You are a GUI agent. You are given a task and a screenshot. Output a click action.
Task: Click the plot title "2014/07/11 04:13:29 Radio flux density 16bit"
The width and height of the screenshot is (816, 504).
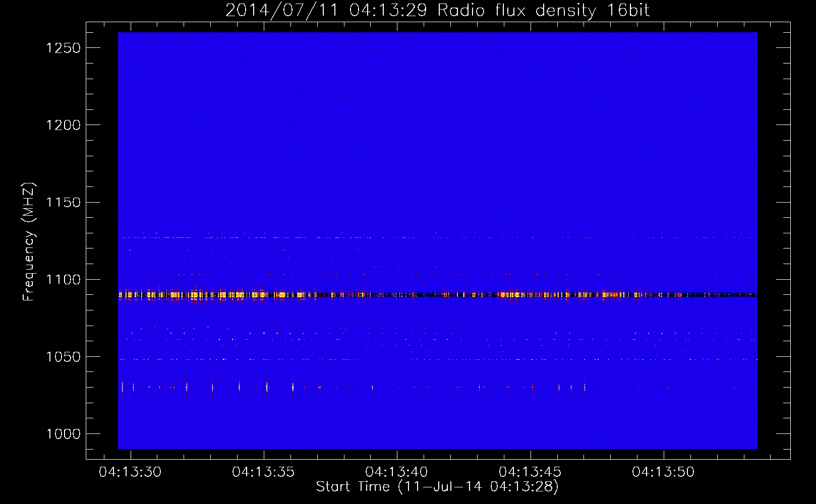point(437,10)
